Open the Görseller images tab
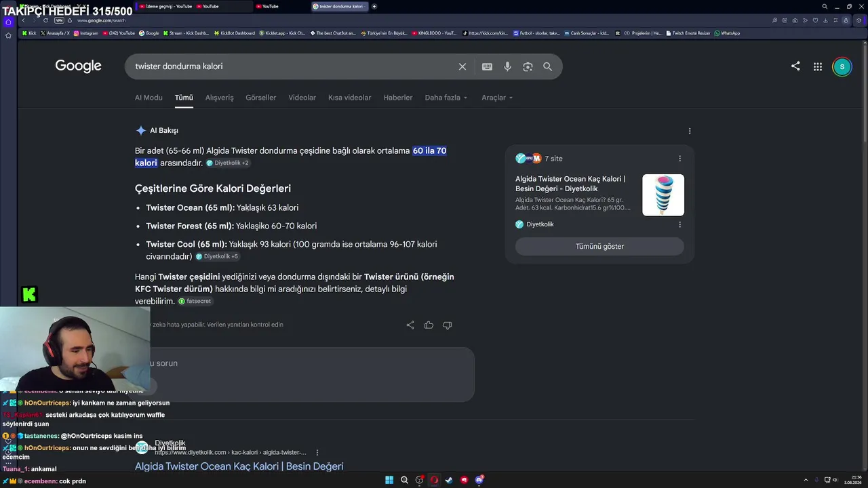Viewport: 868px width, 488px height. pos(260,98)
